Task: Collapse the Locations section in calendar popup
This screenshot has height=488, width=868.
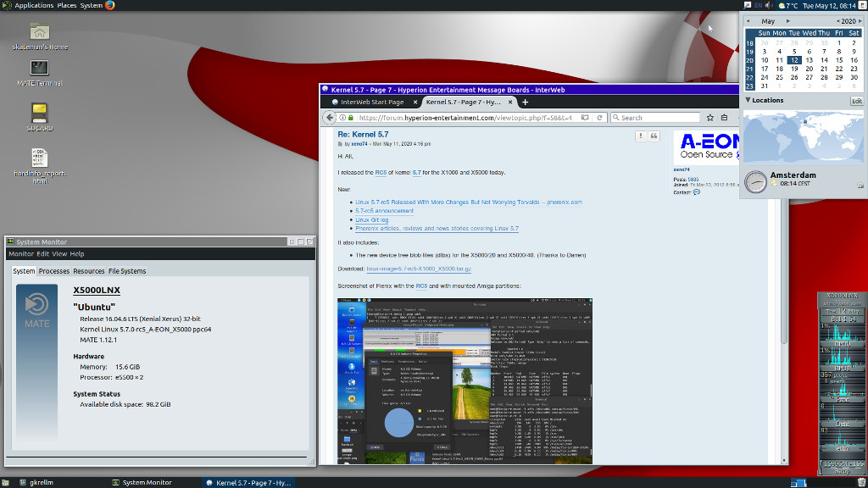Action: point(748,100)
